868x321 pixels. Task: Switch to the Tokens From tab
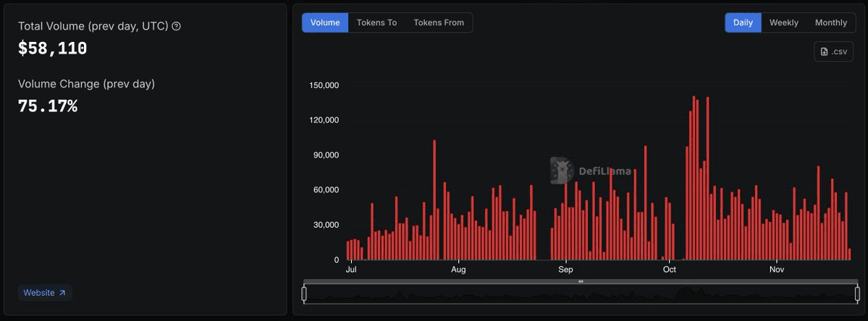(439, 22)
